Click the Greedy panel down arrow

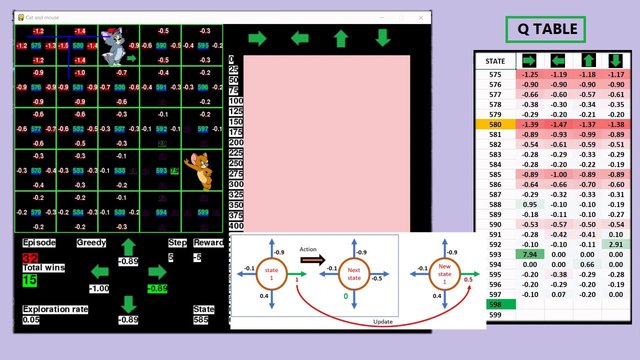pos(128,304)
